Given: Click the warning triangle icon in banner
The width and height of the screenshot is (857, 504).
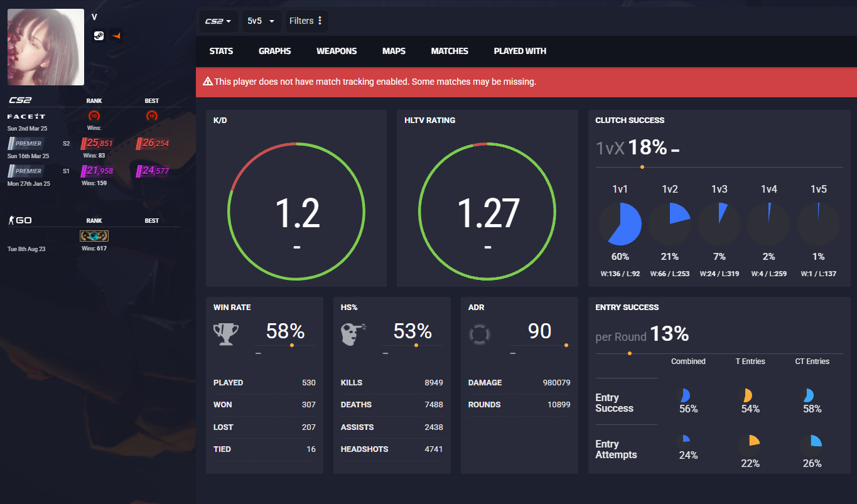Looking at the screenshot, I should coord(208,82).
